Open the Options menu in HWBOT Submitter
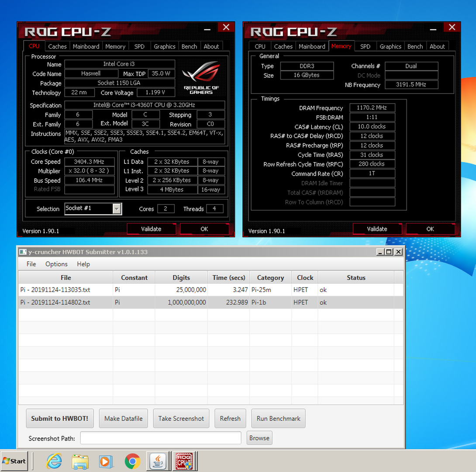 [56, 264]
